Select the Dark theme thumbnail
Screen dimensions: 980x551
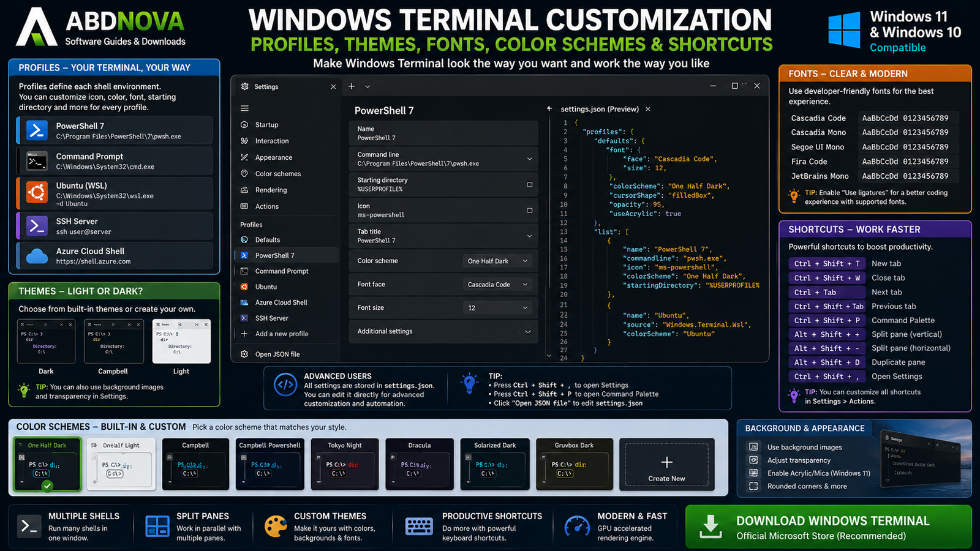[46, 342]
